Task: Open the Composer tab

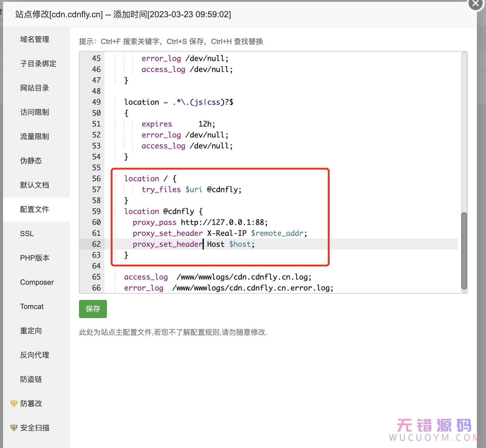Action: (37, 282)
